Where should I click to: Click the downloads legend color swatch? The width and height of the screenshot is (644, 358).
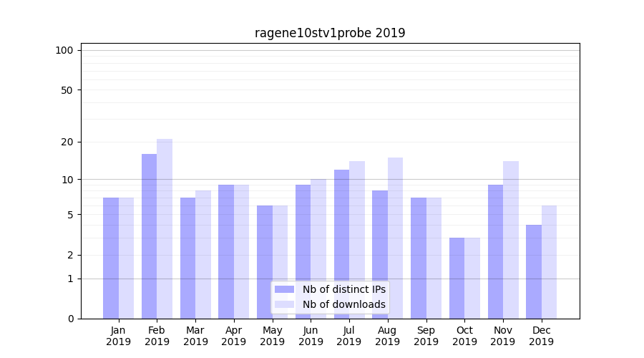284,304
